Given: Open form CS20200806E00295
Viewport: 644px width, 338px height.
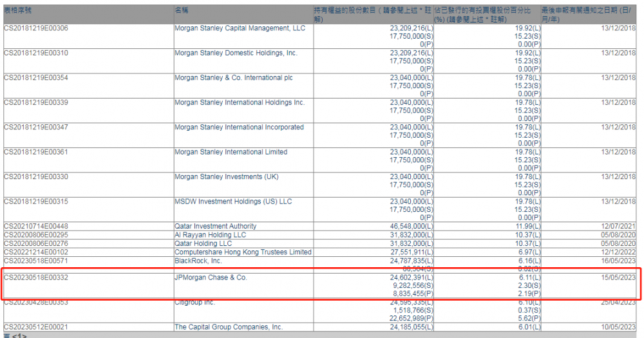Looking at the screenshot, I should [36, 235].
